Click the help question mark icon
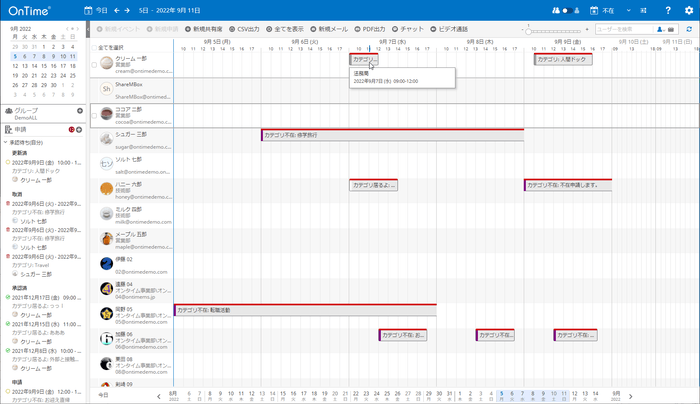Viewport: 700px width, 404px height. 667,9
